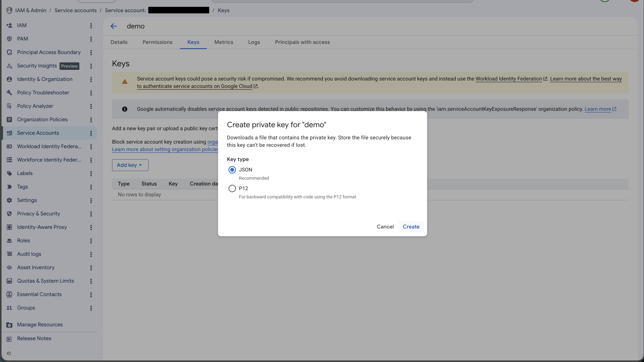Image resolution: width=644 pixels, height=362 pixels.
Task: Select the Keys tab
Action: click(193, 42)
